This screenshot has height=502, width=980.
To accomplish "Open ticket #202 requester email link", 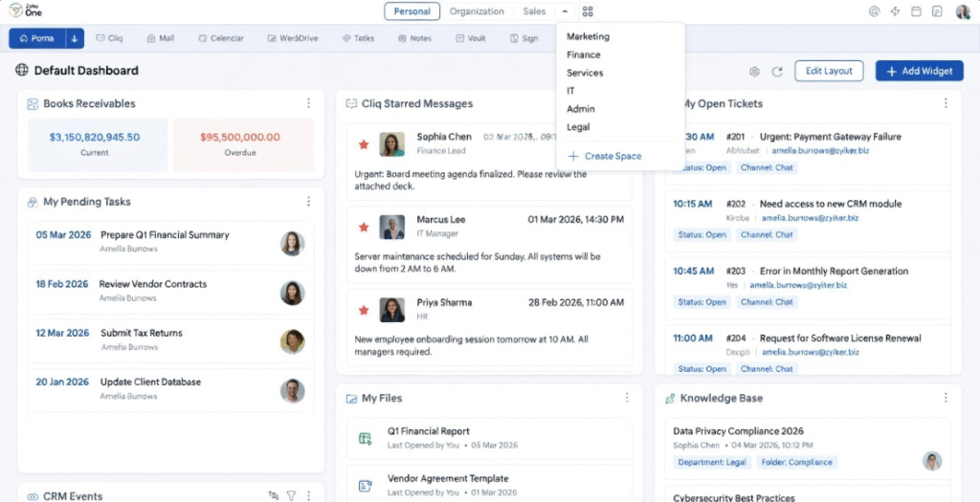I will (x=812, y=218).
